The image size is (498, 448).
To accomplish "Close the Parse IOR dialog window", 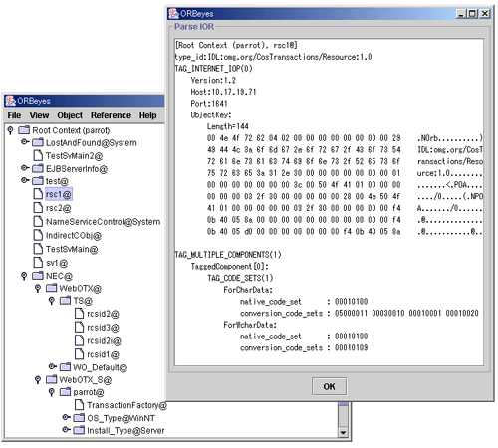I will pos(485,14).
